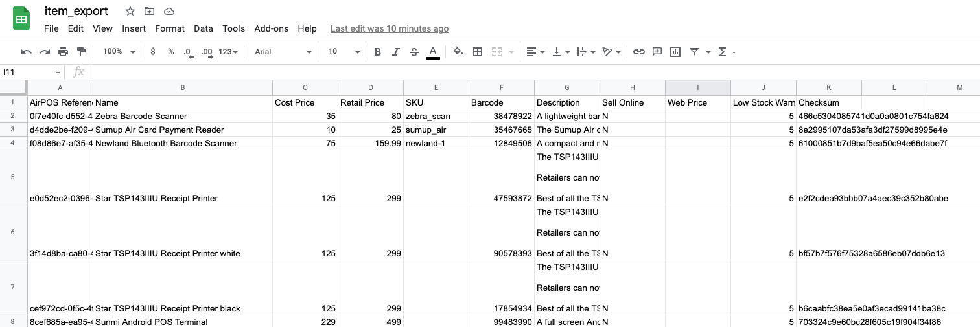Open the text color picker

tap(433, 52)
